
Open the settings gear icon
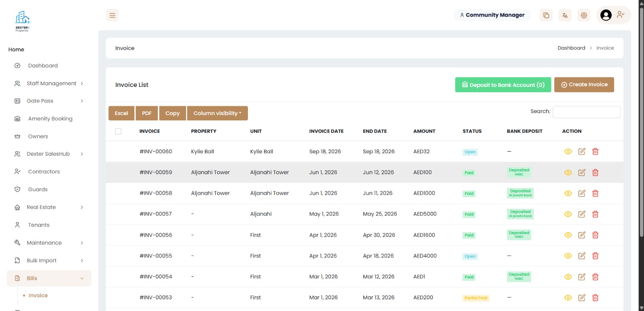click(x=584, y=15)
